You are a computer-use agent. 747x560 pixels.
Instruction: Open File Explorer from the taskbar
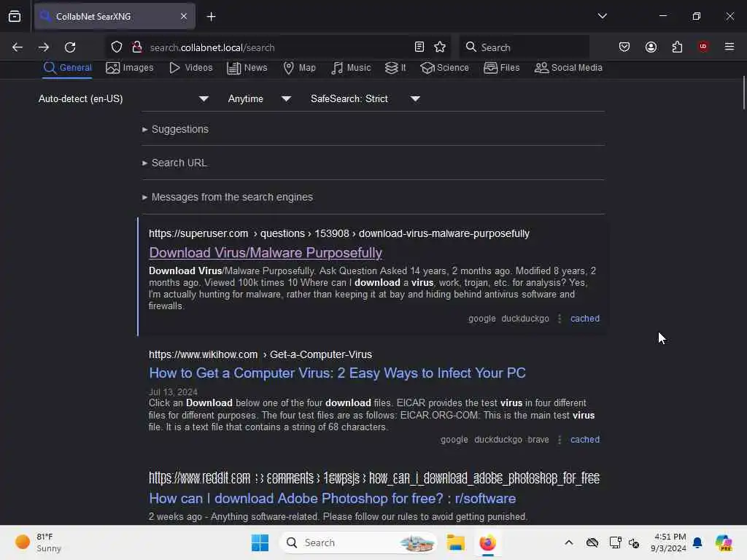tap(455, 542)
